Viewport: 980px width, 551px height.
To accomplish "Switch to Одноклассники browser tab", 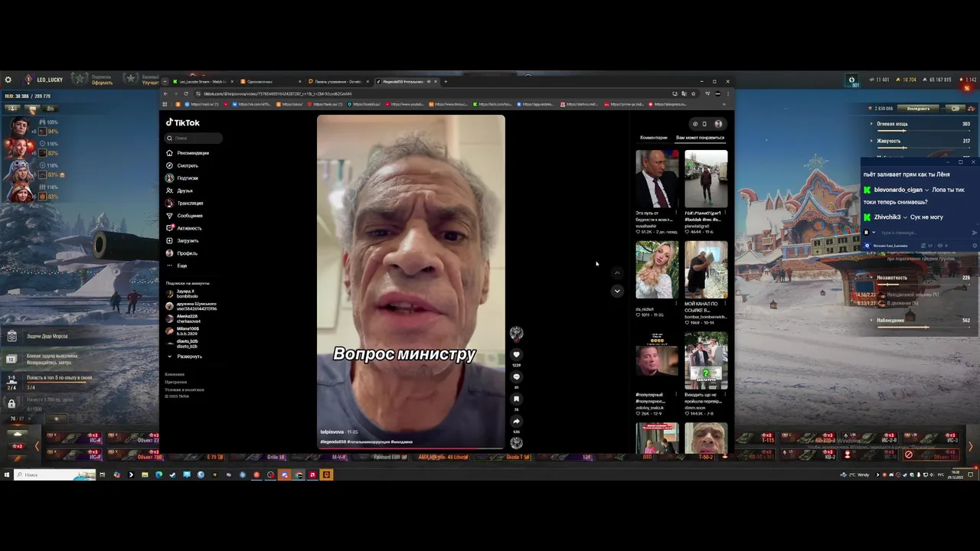I will 270,81.
